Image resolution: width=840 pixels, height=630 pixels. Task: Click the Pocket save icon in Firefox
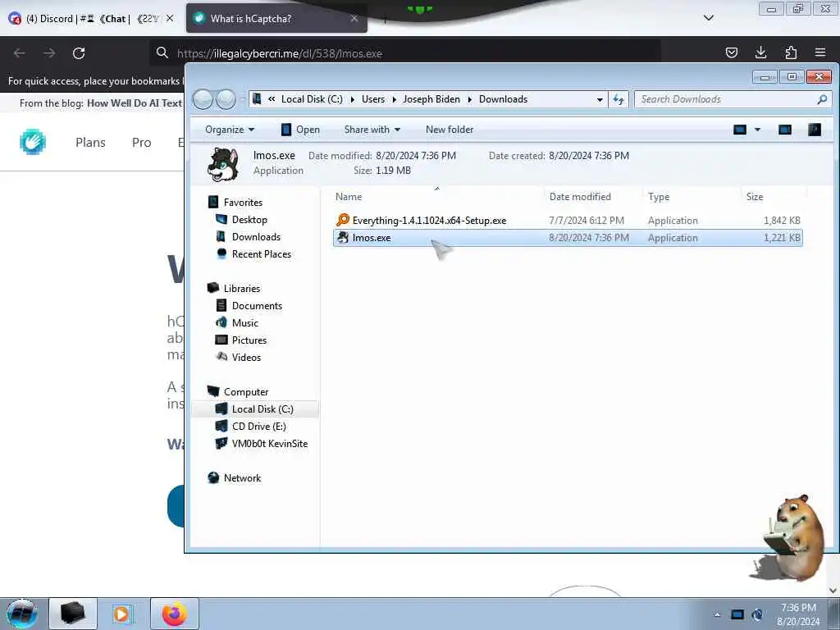[731, 52]
